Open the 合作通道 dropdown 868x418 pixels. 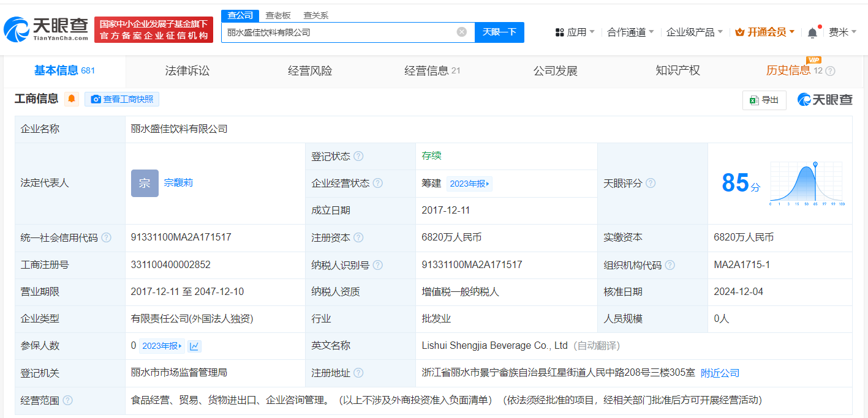coord(630,32)
